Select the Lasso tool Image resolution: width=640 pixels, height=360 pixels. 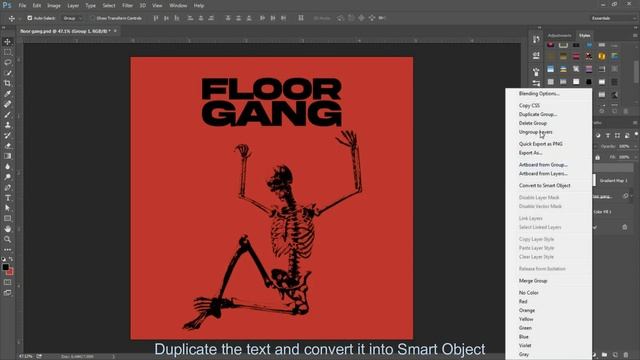click(7, 62)
